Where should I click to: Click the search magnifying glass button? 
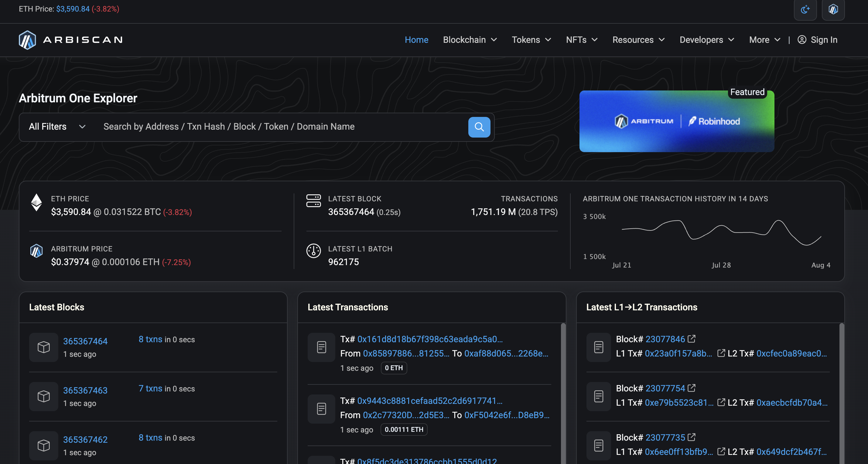point(479,127)
